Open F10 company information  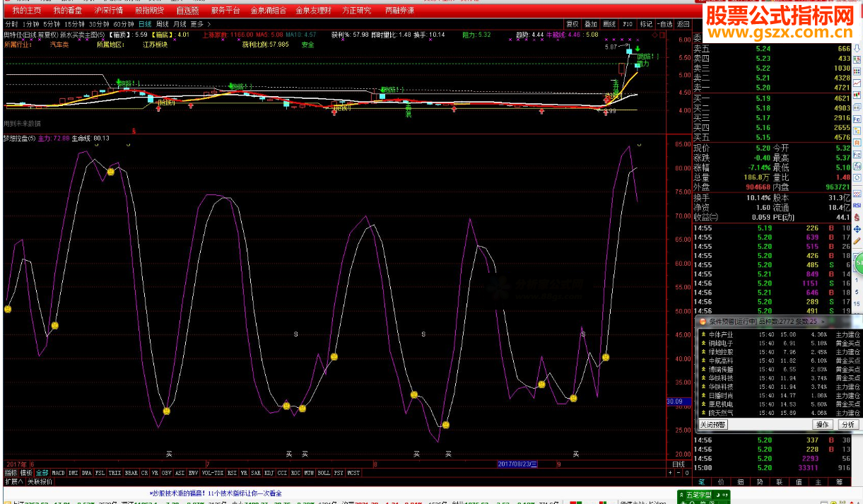pos(628,24)
